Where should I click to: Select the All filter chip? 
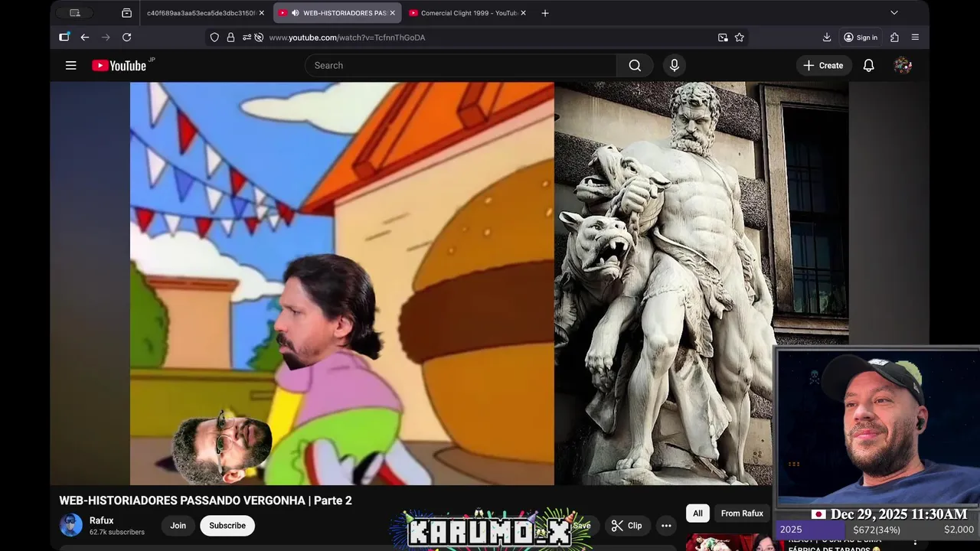(697, 514)
